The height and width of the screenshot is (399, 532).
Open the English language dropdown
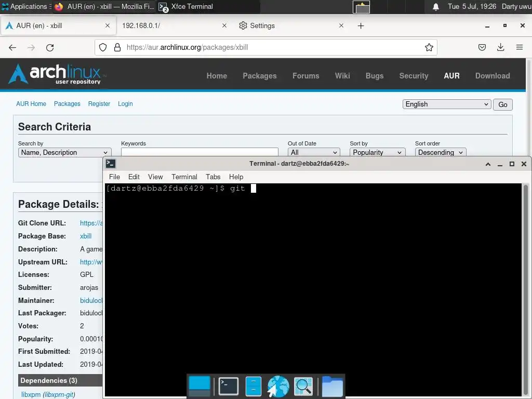pos(447,104)
